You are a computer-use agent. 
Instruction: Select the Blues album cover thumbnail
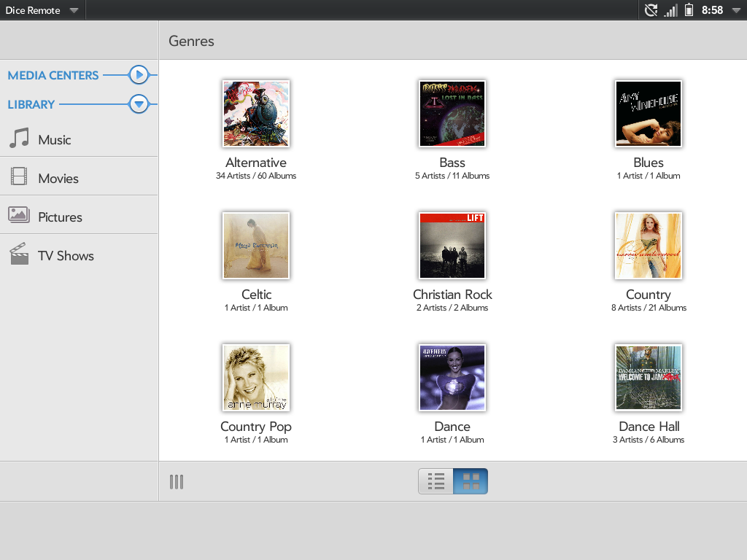[x=648, y=114]
